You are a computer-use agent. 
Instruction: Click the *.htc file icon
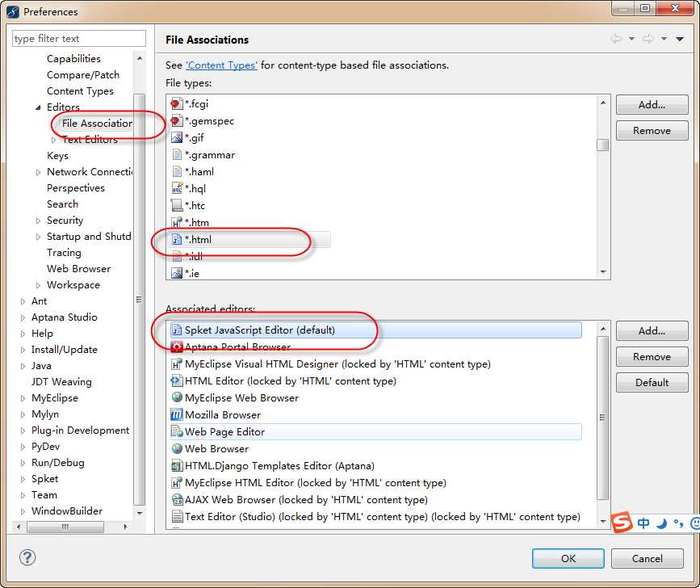[x=177, y=205]
